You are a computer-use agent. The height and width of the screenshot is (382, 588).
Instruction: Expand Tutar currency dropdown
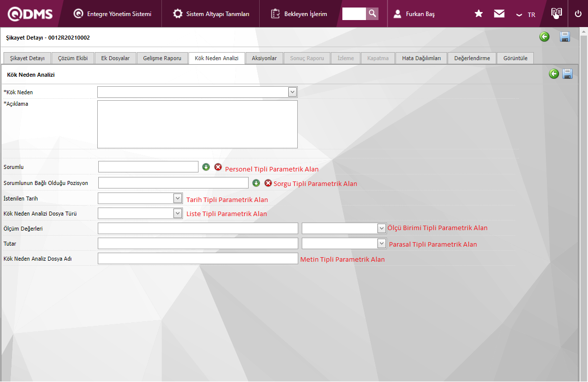pyautogui.click(x=381, y=243)
